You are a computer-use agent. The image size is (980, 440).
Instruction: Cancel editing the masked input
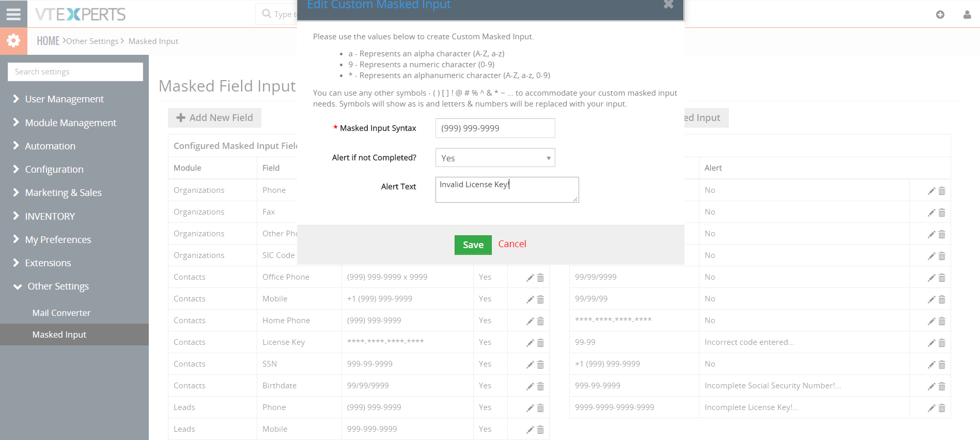512,244
